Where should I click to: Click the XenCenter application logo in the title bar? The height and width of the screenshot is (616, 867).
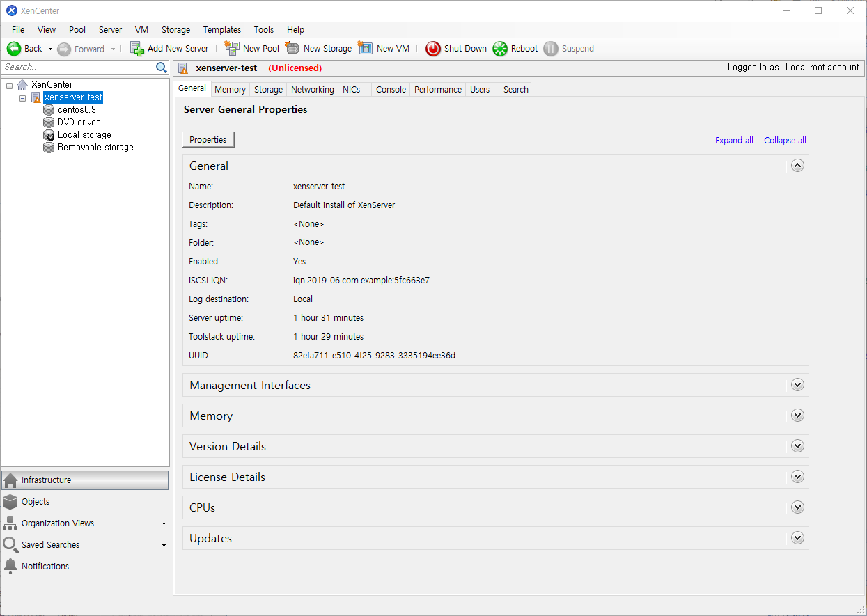coord(12,10)
